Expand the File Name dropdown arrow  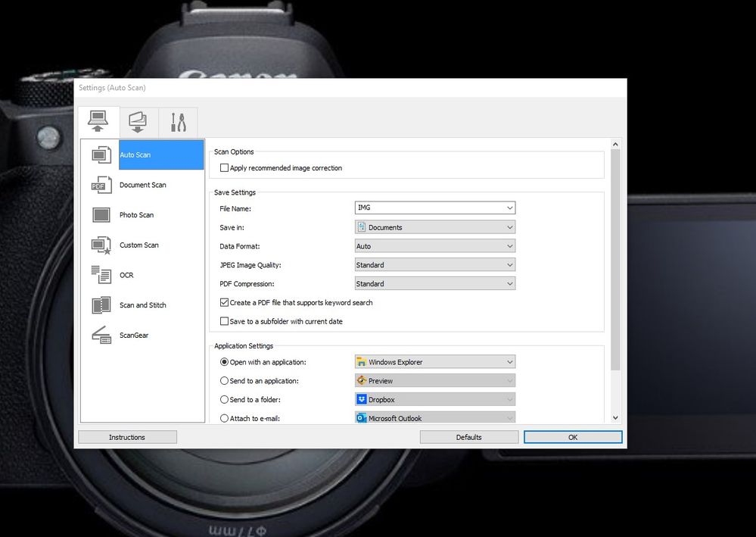(x=509, y=208)
